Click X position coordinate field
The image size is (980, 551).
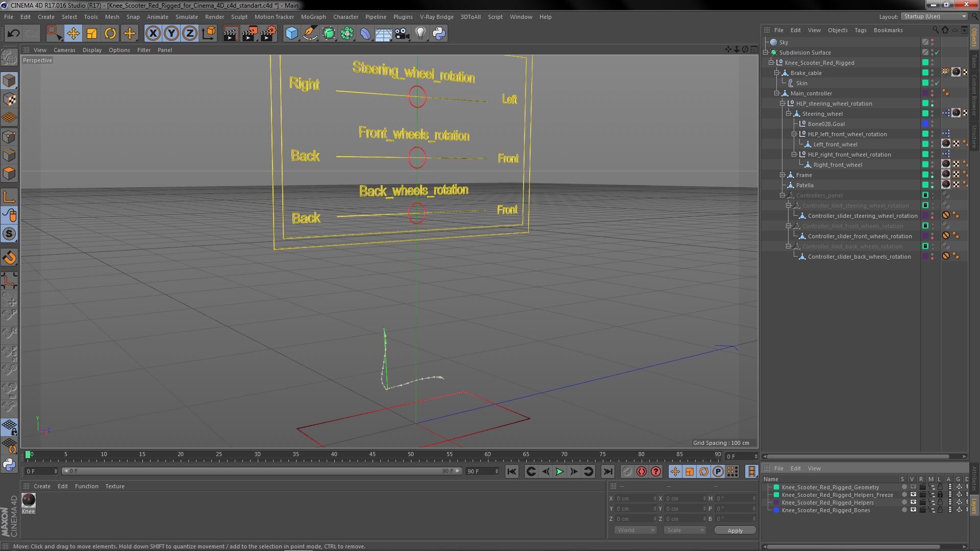(635, 498)
